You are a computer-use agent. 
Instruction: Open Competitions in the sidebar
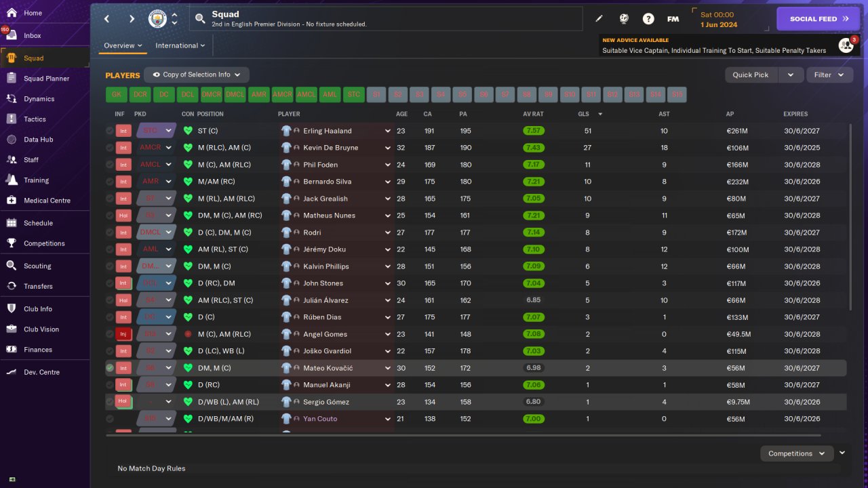click(45, 243)
